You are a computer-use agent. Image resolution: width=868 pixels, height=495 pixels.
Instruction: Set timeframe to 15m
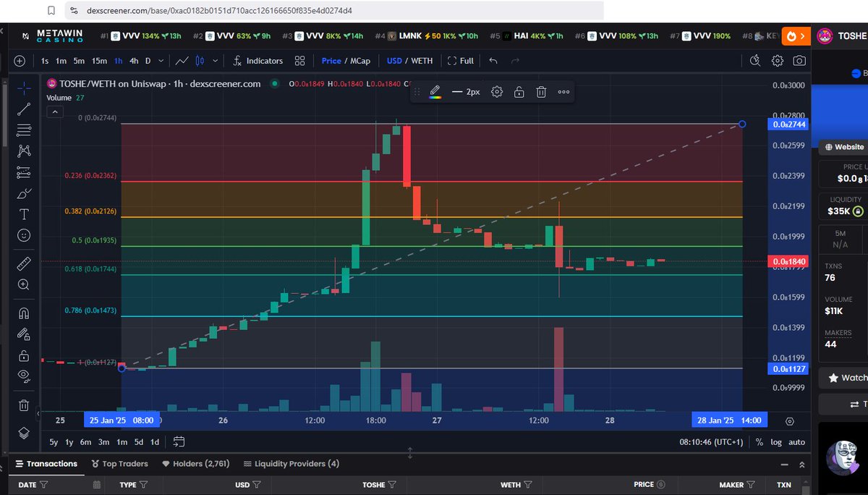click(x=99, y=61)
